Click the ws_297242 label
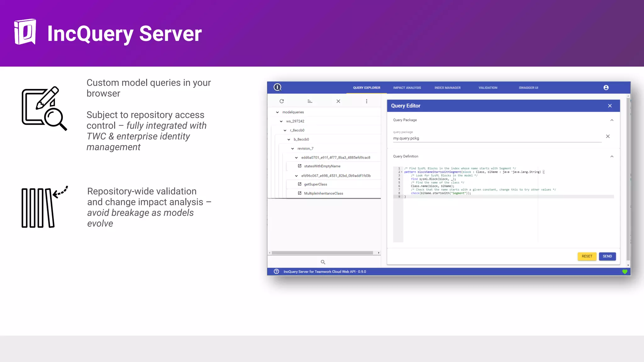644x362 pixels. (x=295, y=121)
